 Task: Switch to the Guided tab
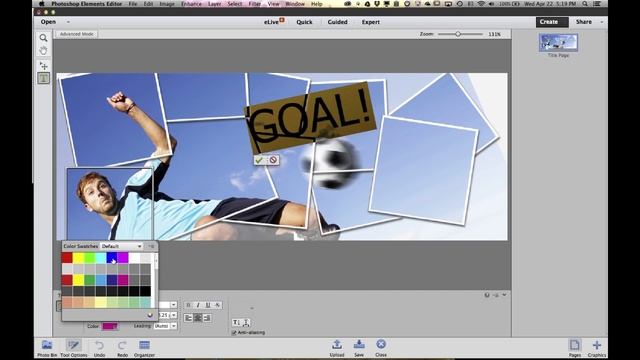(338, 22)
